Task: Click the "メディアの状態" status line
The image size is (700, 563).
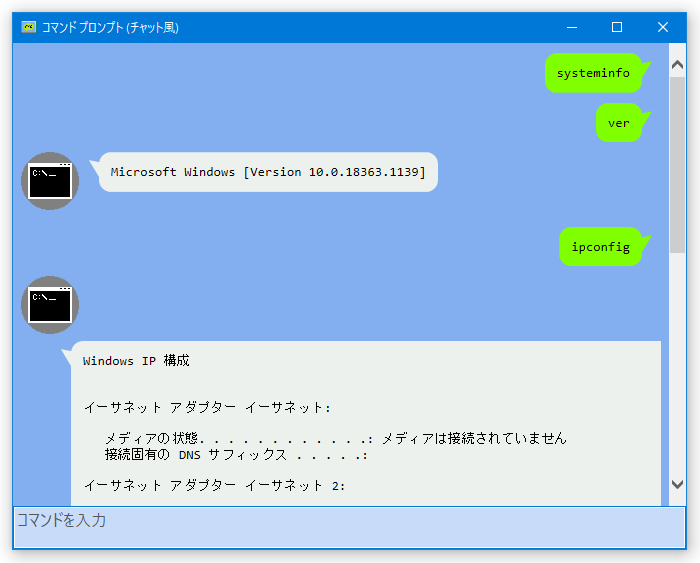Action: click(336, 438)
